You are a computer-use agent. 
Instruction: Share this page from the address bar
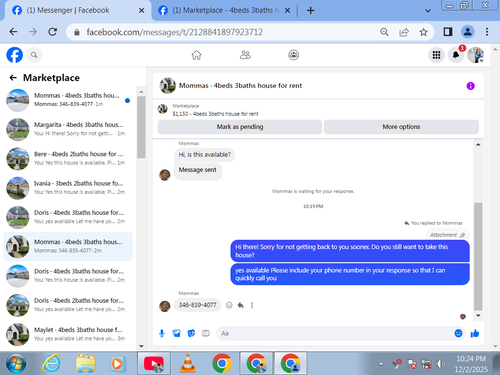[x=404, y=32]
